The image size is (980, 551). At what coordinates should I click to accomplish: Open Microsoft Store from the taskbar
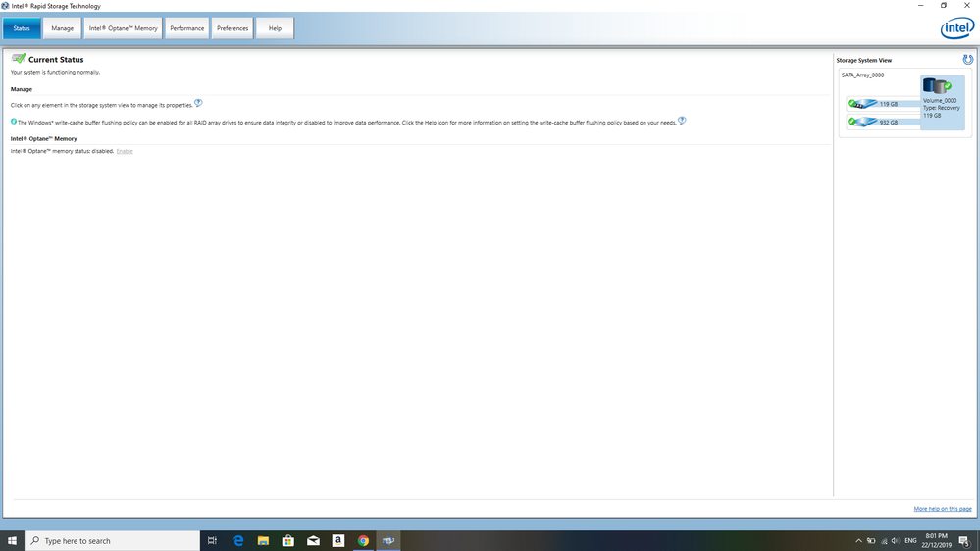coord(288,540)
